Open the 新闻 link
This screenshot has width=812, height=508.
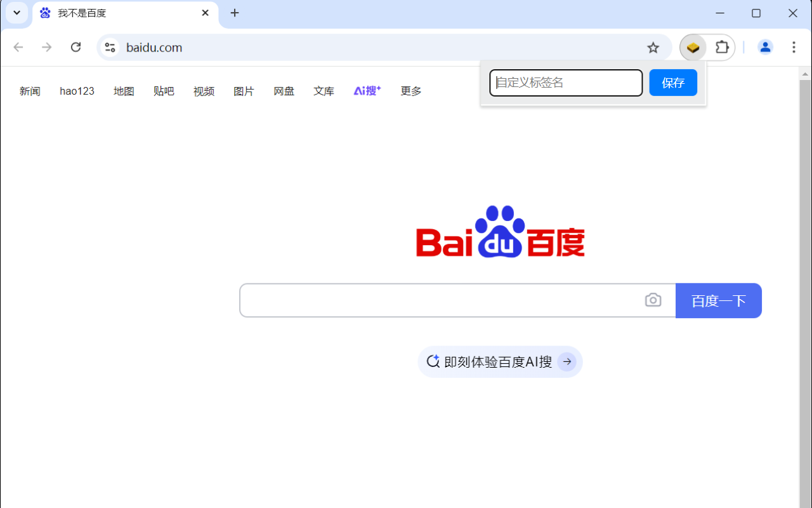tap(30, 91)
